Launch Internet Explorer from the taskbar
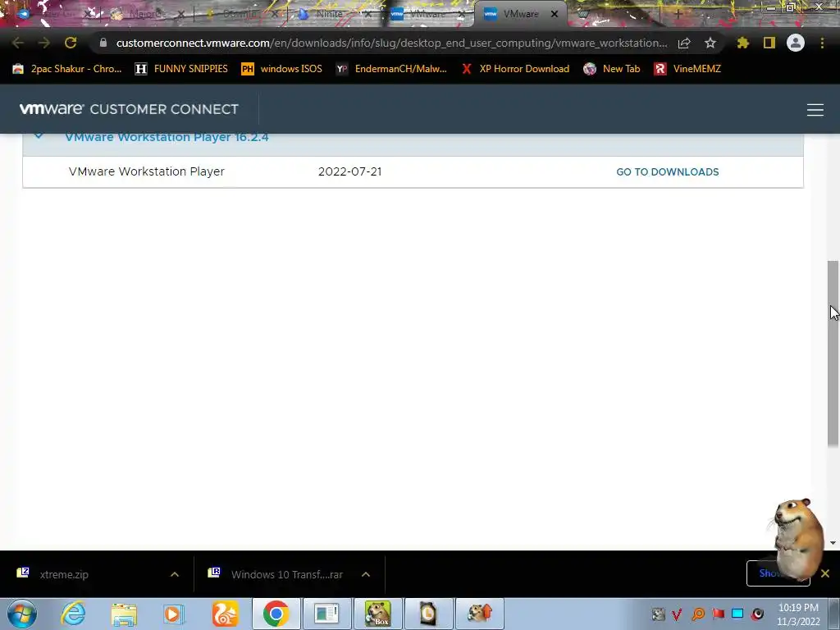This screenshot has width=840, height=630. (x=73, y=614)
